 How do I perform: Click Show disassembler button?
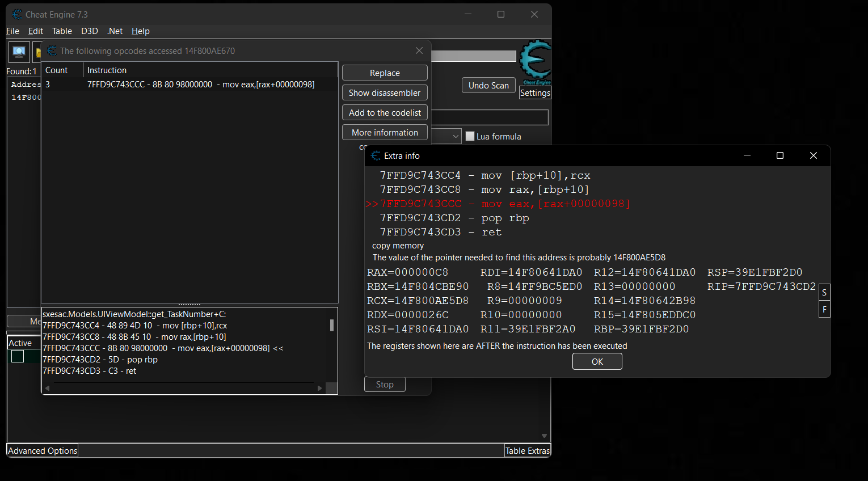(385, 93)
